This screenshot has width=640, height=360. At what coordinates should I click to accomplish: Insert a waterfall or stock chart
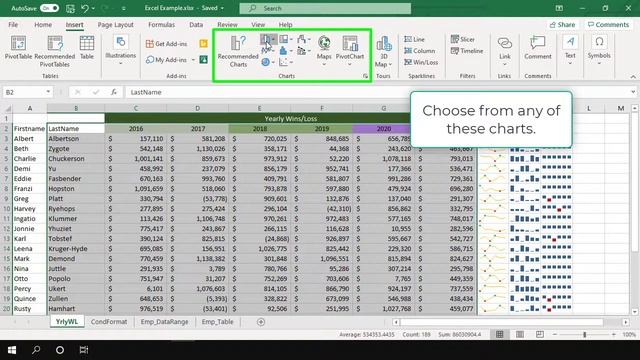[304, 39]
